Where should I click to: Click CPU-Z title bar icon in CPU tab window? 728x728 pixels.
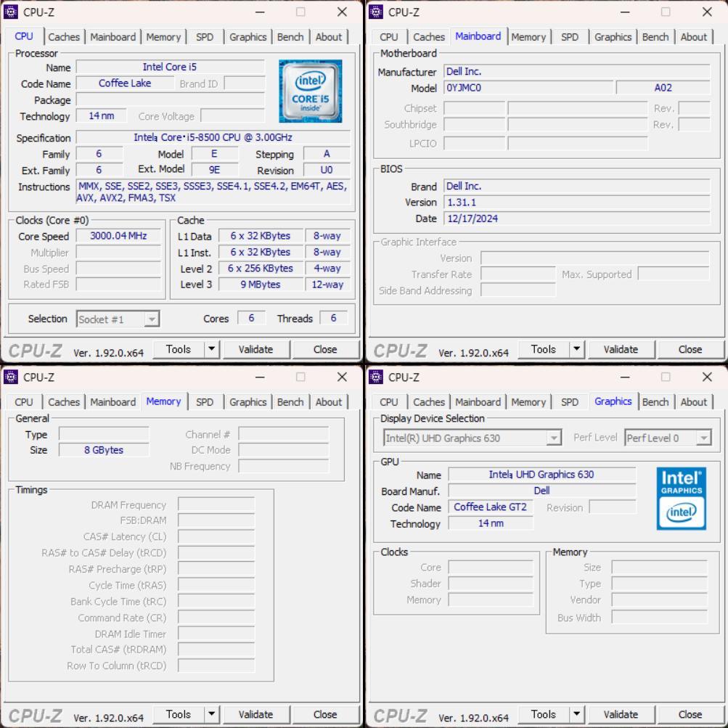tap(12, 12)
